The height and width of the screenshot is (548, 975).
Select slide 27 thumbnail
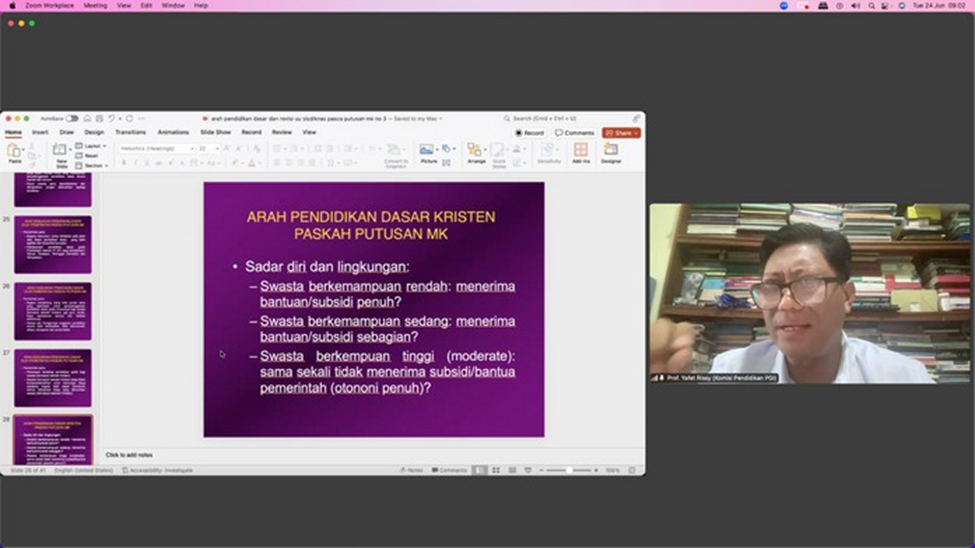click(53, 378)
